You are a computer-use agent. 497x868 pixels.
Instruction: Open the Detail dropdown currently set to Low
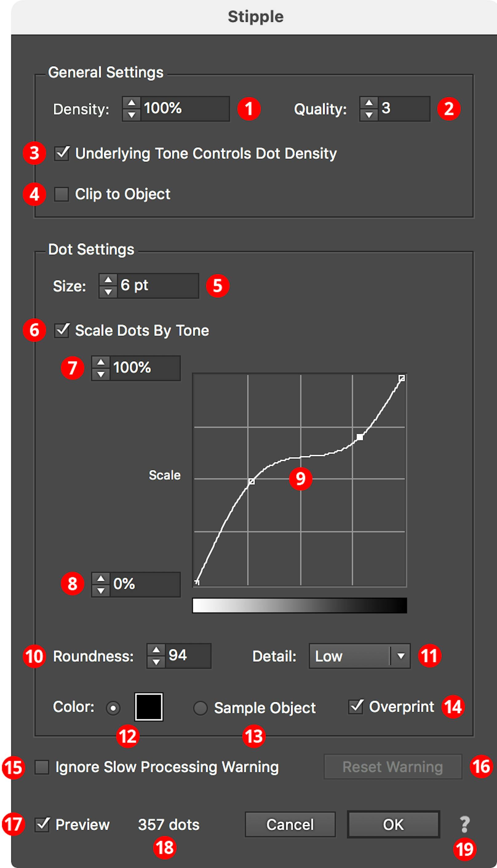tap(358, 656)
